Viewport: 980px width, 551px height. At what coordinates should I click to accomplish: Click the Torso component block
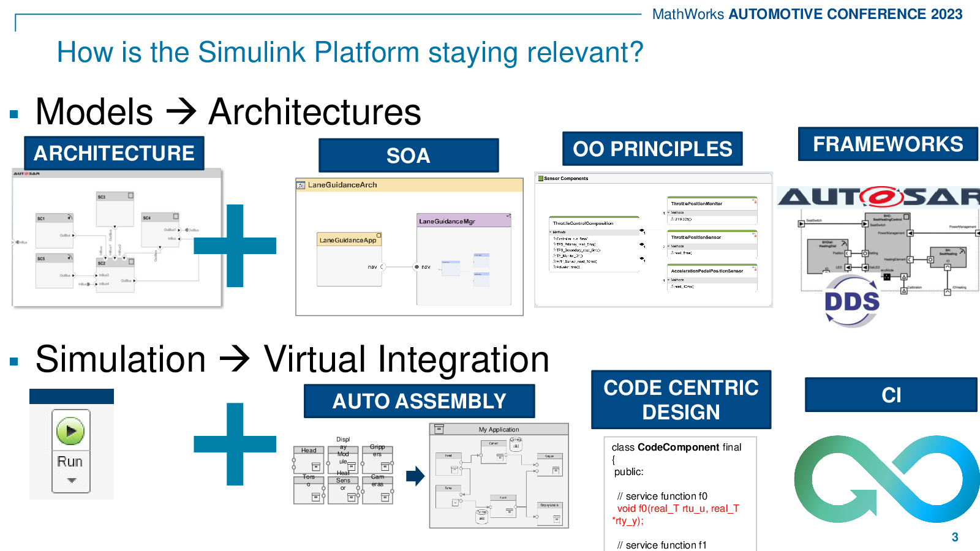[309, 490]
